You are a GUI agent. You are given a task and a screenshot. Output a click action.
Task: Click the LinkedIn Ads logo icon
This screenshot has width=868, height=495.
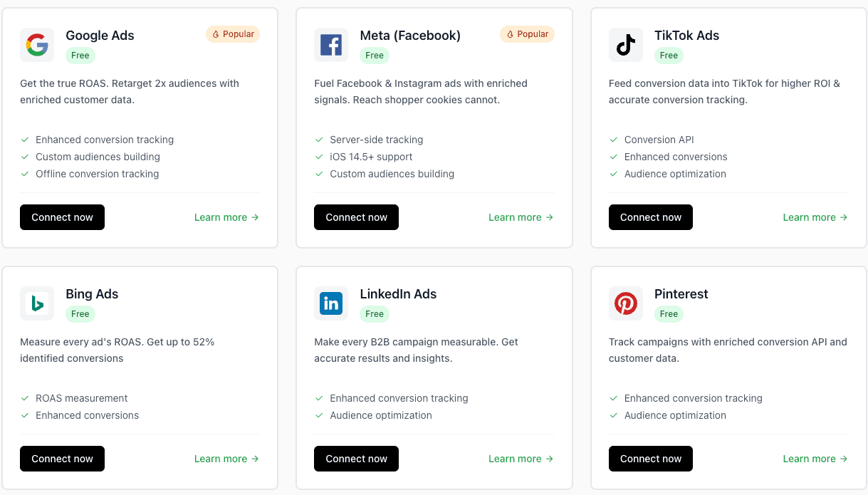(x=331, y=303)
